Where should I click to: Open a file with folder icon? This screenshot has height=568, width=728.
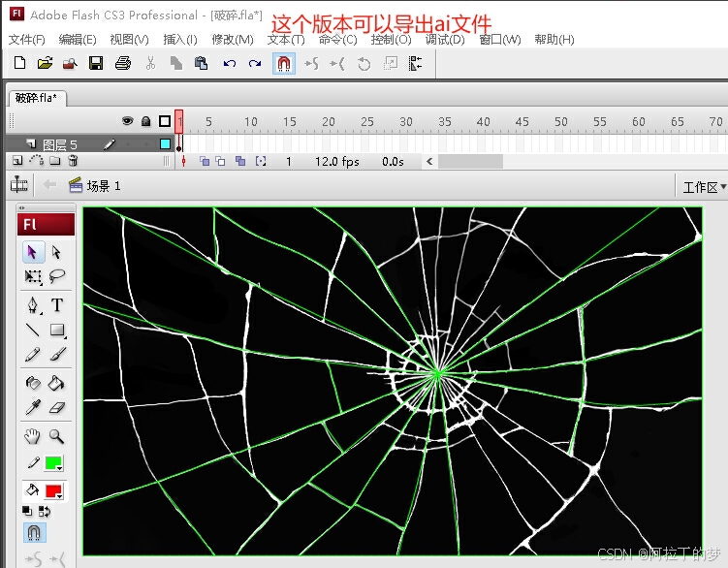pyautogui.click(x=45, y=63)
